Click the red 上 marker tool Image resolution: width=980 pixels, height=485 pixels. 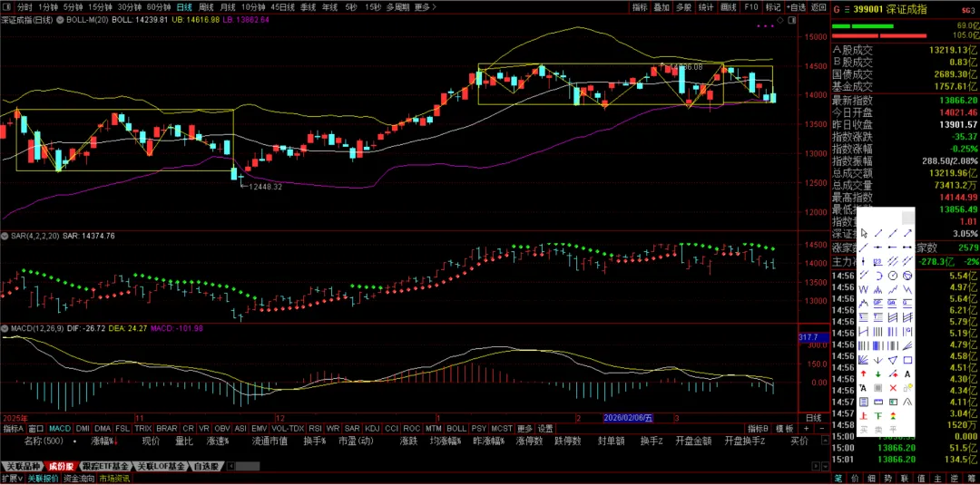(x=864, y=416)
